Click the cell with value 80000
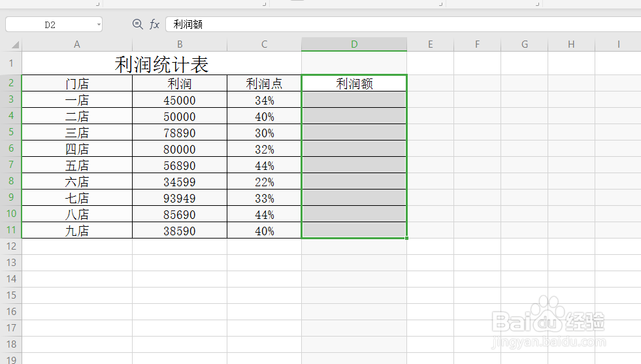Image resolution: width=641 pixels, height=364 pixels. (180, 149)
